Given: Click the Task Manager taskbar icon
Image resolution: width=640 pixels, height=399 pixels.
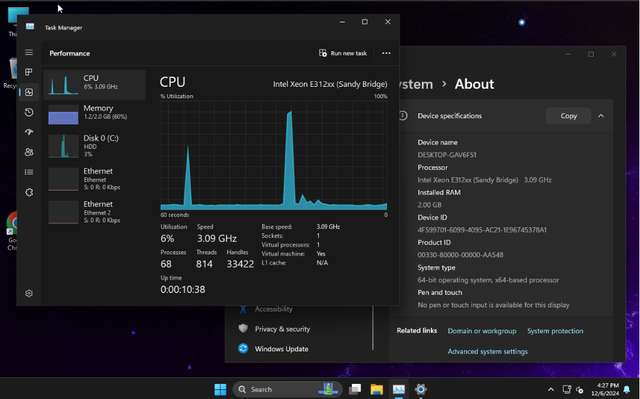Looking at the screenshot, I should (399, 389).
